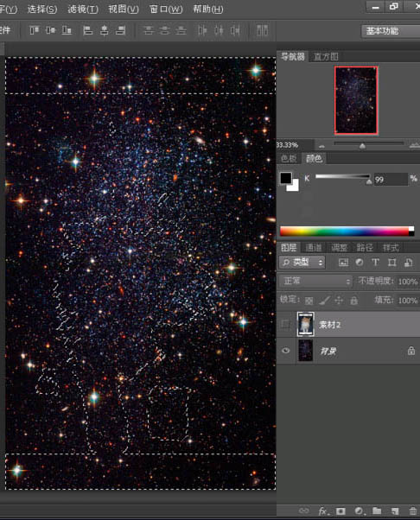
Task: Lock all on layer lock icon
Action: (354, 301)
